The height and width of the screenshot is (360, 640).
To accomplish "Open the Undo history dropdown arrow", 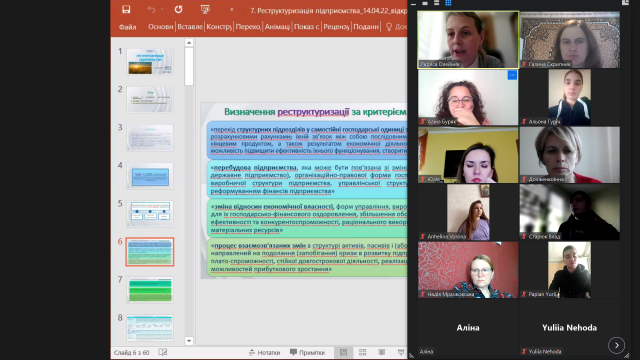I will tap(162, 9).
